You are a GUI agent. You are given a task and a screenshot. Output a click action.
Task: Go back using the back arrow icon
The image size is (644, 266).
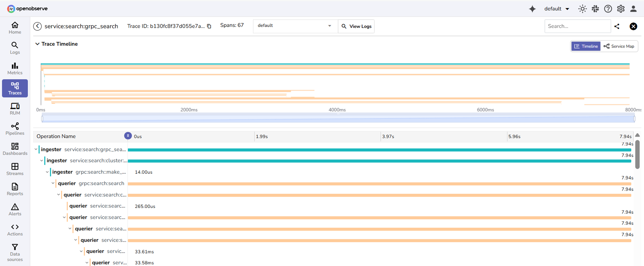[37, 26]
